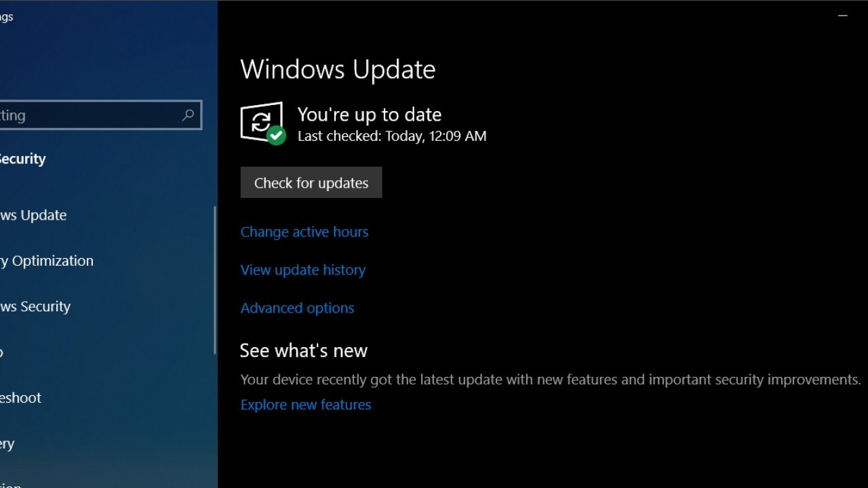
Task: Click the sidebar vertical scrollbar
Action: pos(215,279)
